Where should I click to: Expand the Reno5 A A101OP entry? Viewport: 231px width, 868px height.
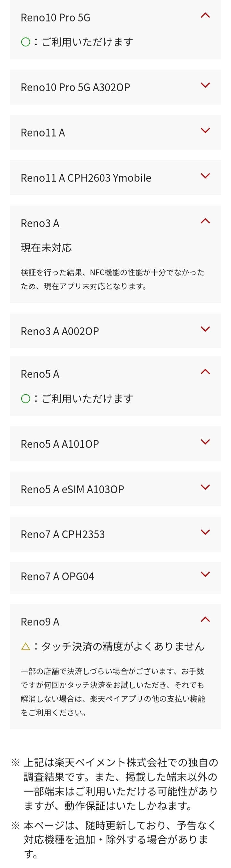[115, 444]
